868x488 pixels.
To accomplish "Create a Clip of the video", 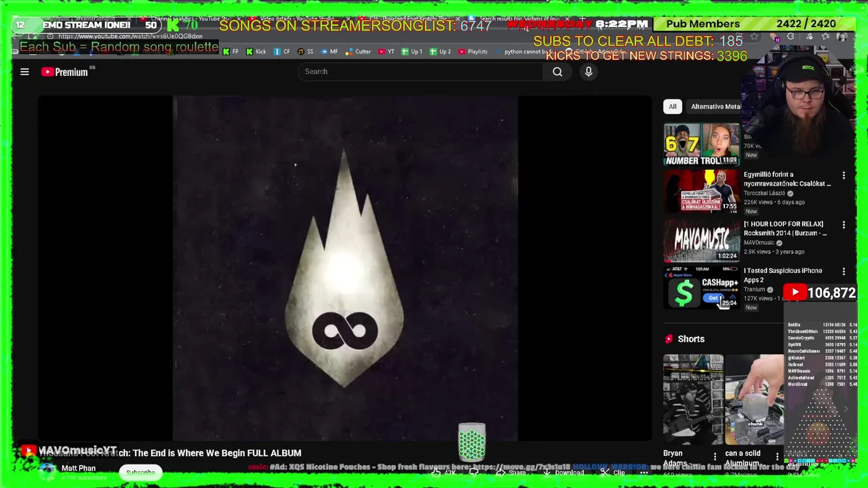I will pos(613,472).
